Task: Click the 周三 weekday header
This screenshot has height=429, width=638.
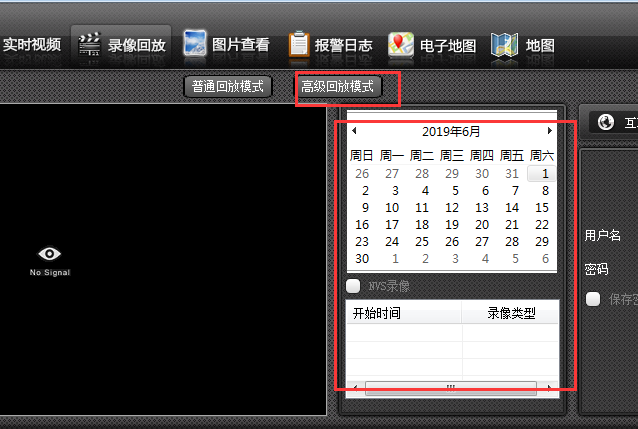Action: tap(452, 155)
